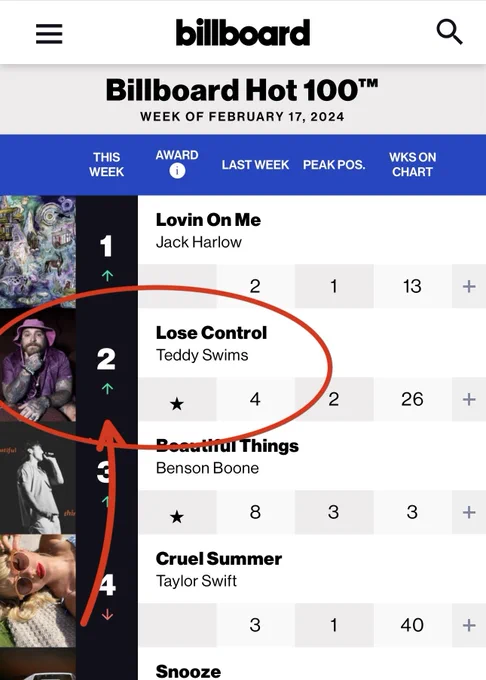Image resolution: width=486 pixels, height=680 pixels.
Task: Click the star award icon for Beautiful Things
Action: pyautogui.click(x=176, y=517)
